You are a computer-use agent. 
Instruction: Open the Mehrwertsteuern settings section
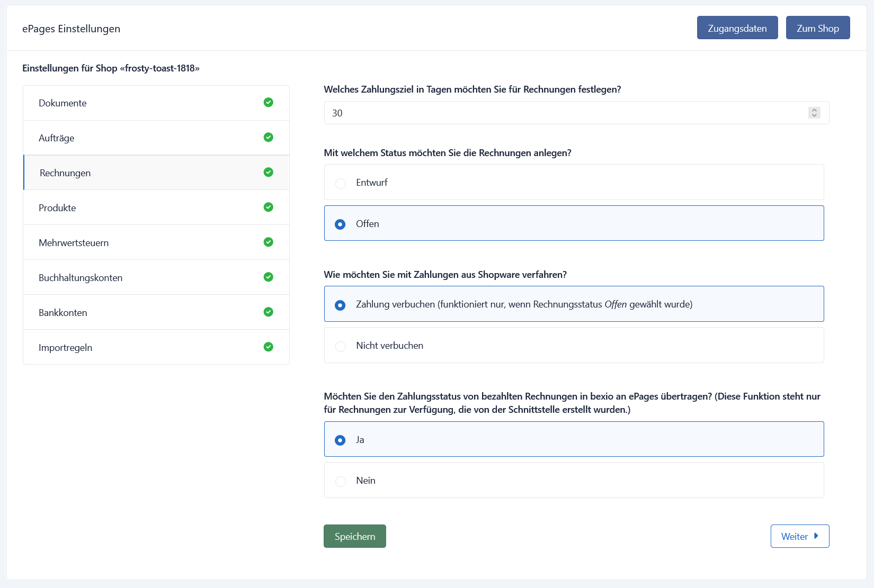click(x=156, y=242)
